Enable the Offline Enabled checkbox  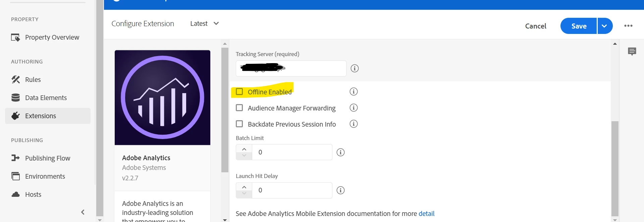point(239,92)
